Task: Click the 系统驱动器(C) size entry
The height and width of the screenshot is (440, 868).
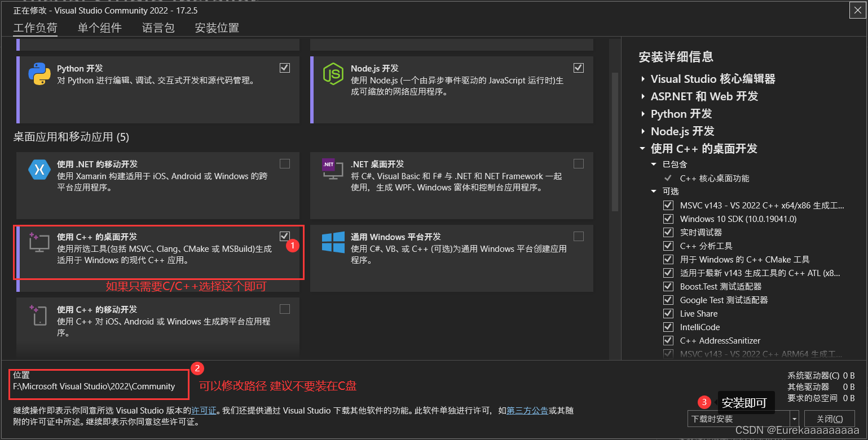Action: [x=821, y=376]
